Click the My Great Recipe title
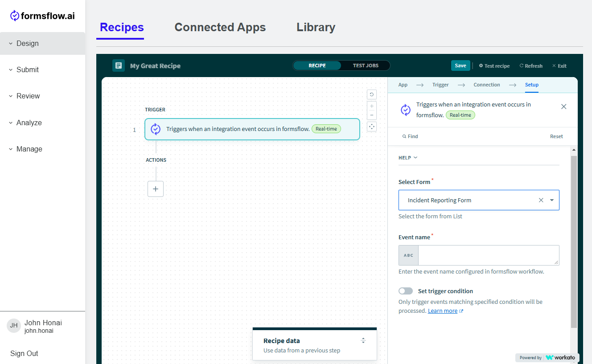 155,65
